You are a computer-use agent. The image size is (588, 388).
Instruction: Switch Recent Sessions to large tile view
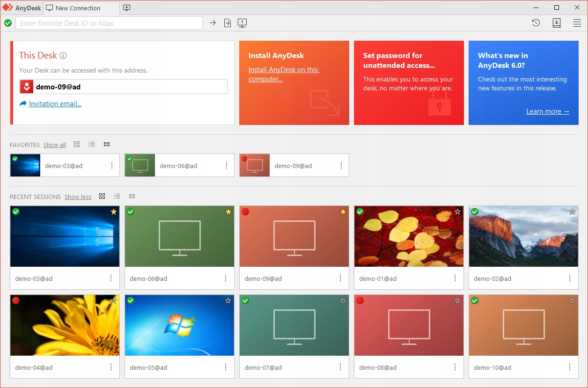point(102,197)
